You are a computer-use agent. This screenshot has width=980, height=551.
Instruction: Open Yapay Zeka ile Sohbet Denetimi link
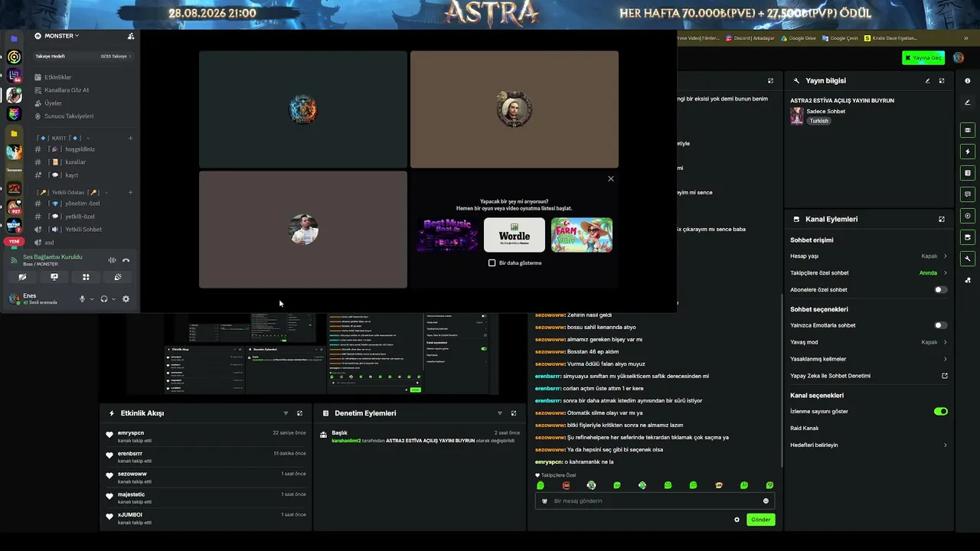[869, 376]
